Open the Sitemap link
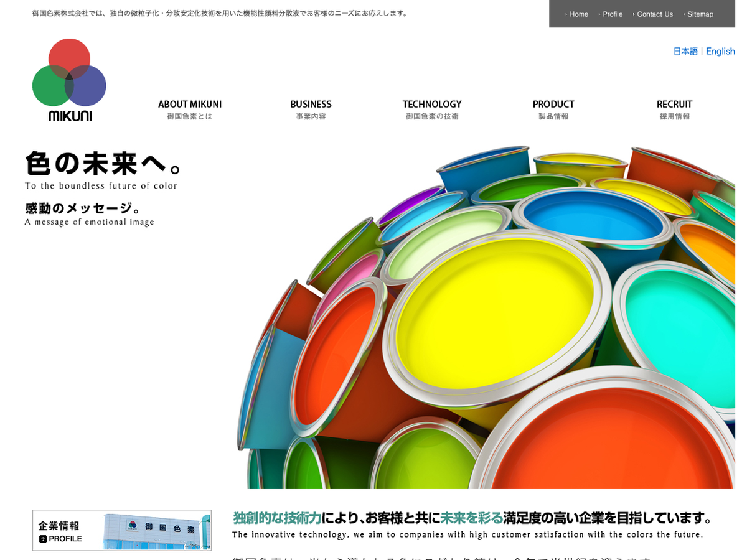 (x=700, y=14)
